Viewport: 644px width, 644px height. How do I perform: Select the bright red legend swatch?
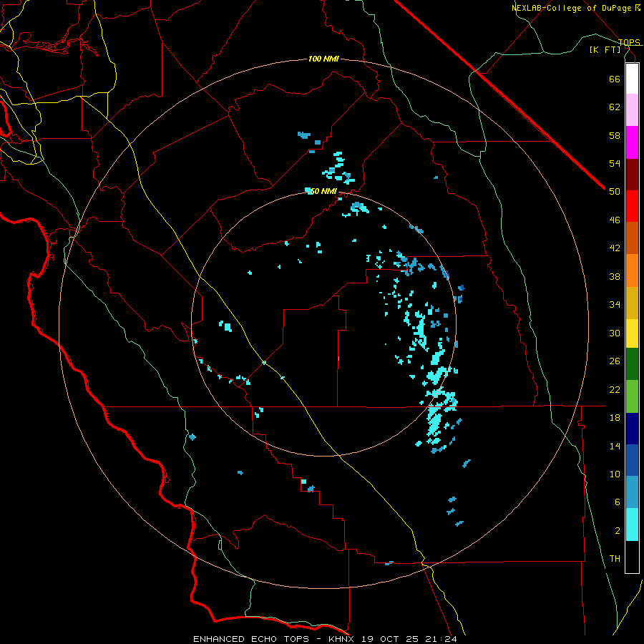click(x=632, y=206)
